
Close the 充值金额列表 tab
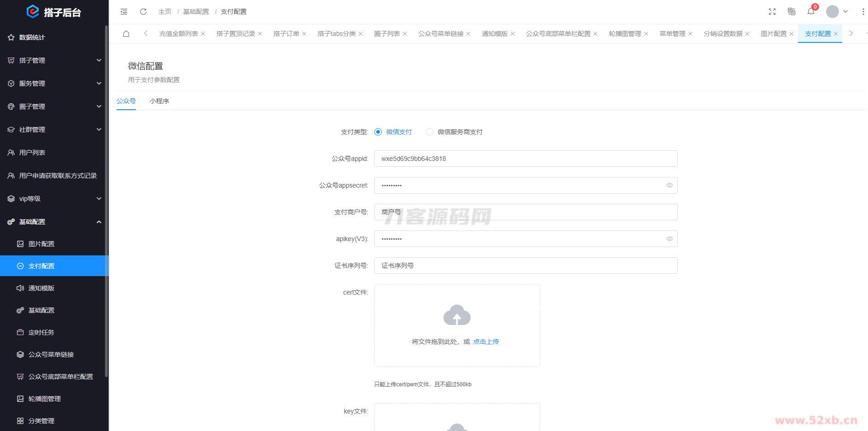coord(203,34)
